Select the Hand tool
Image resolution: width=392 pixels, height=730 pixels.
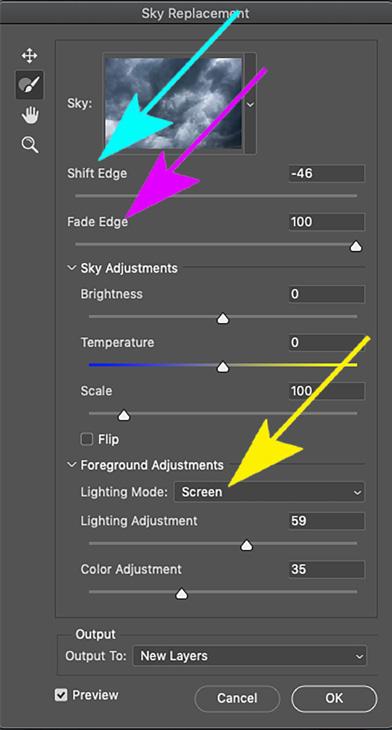click(x=29, y=115)
